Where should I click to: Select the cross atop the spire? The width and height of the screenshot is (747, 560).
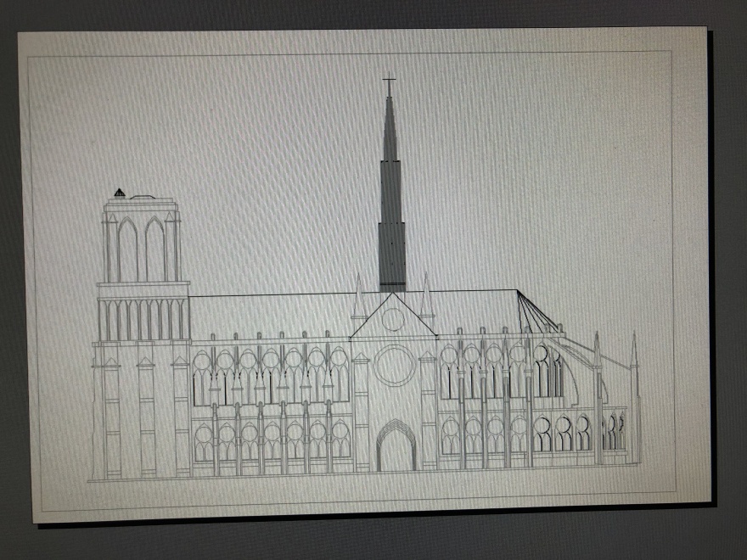pyautogui.click(x=390, y=84)
